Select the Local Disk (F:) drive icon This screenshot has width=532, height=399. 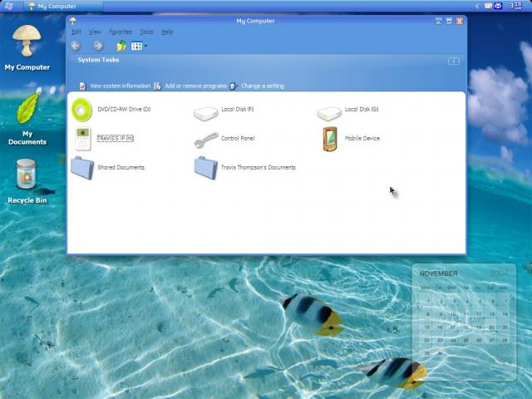coord(205,114)
